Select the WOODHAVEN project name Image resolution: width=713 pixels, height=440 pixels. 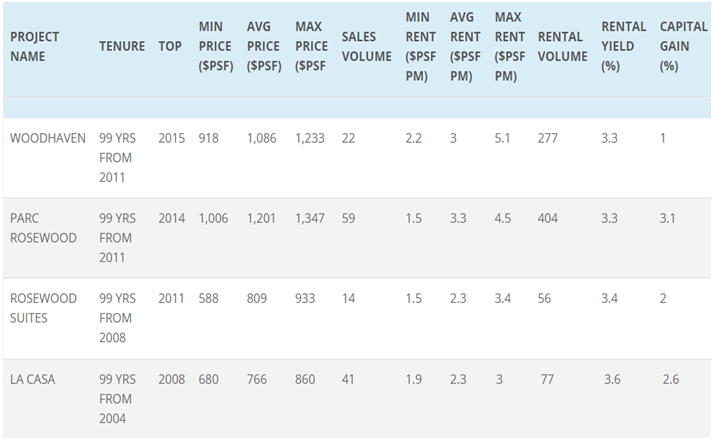point(48,138)
